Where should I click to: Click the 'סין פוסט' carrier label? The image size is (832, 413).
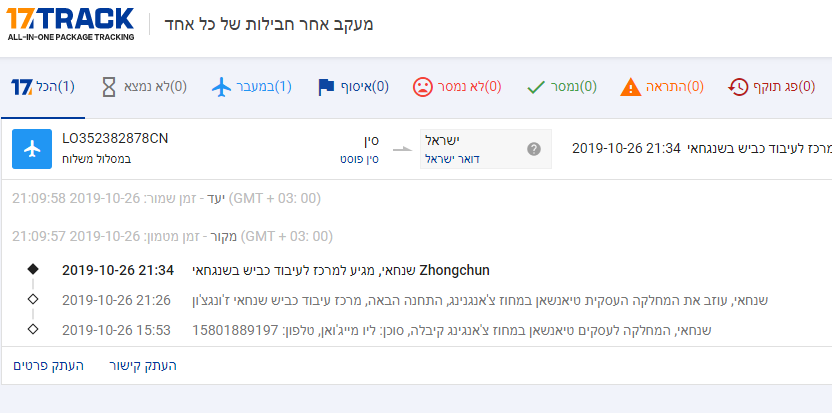pos(359,158)
